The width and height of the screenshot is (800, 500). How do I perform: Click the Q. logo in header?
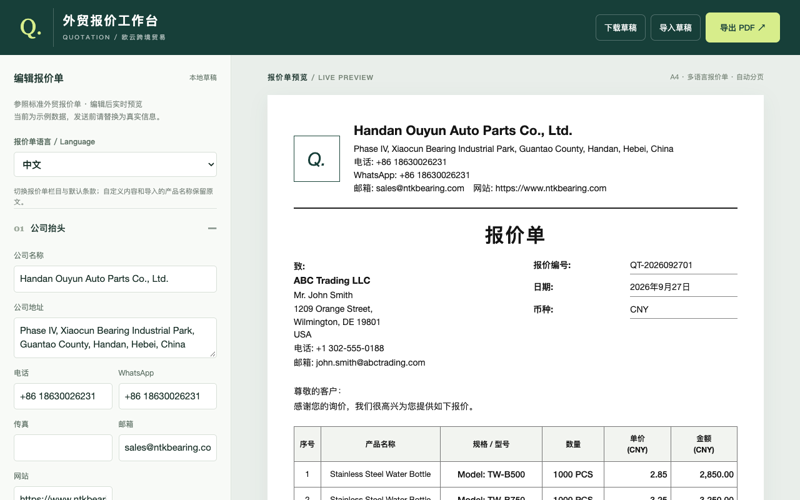30,28
